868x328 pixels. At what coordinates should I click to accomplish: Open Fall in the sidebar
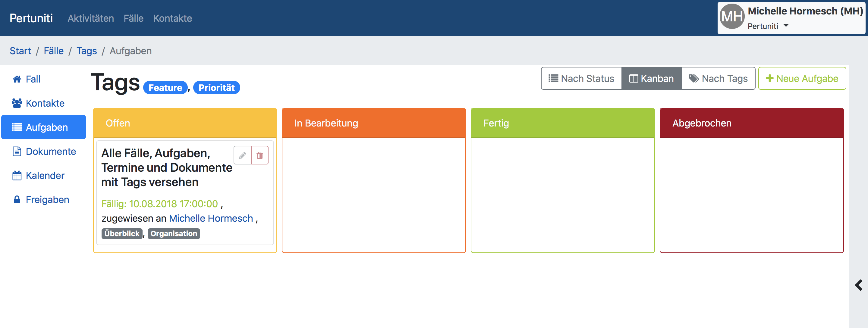(x=43, y=79)
